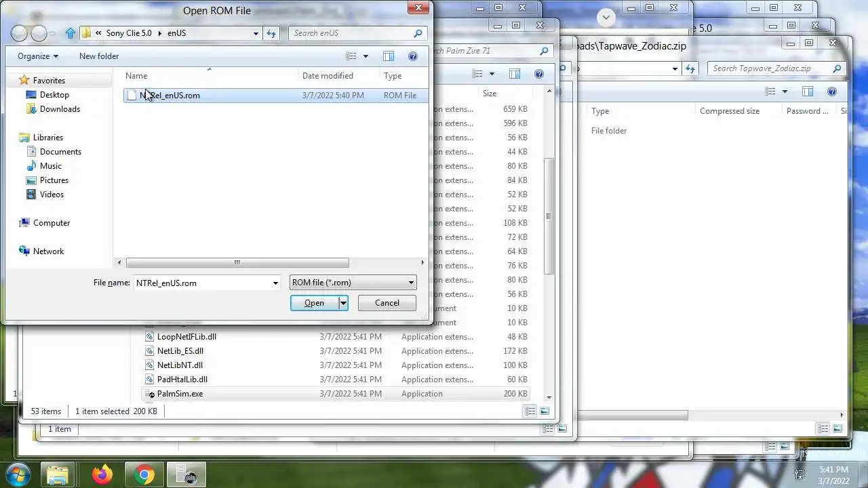Refresh the enUS folder with the arrows icon
This screenshot has height=488, width=868.
point(271,33)
